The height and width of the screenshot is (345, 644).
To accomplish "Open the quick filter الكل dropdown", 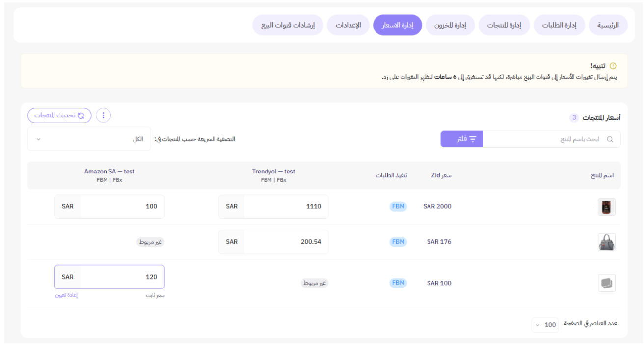I will click(89, 139).
